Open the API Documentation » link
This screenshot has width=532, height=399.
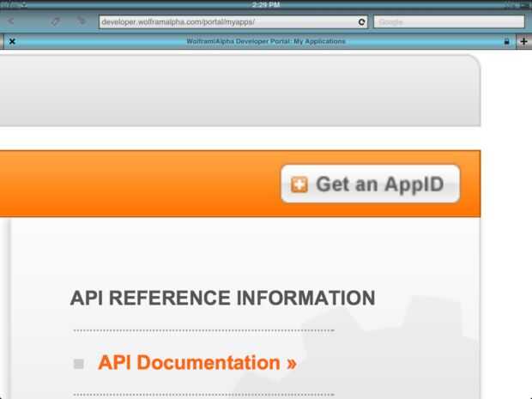(x=197, y=363)
